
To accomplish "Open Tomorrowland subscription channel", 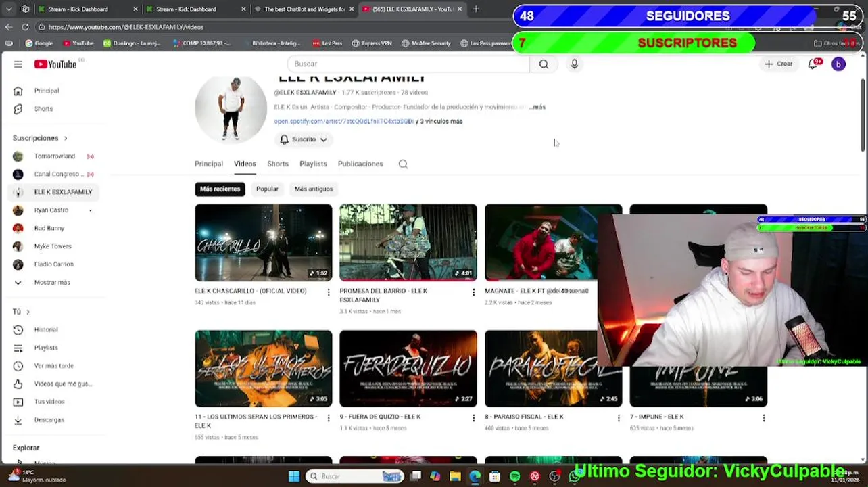I will coord(54,156).
